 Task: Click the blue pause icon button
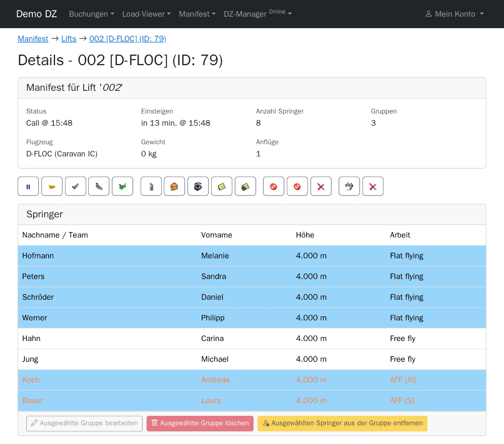coord(28,186)
